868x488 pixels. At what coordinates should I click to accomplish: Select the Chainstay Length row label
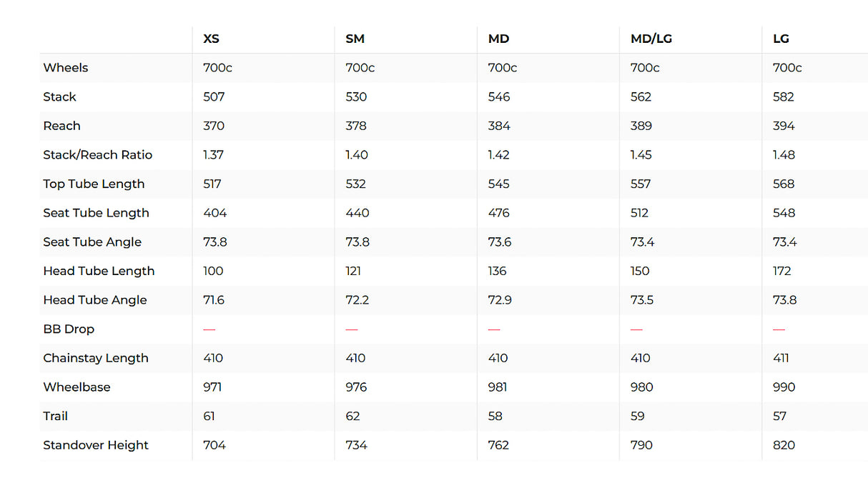(x=96, y=358)
